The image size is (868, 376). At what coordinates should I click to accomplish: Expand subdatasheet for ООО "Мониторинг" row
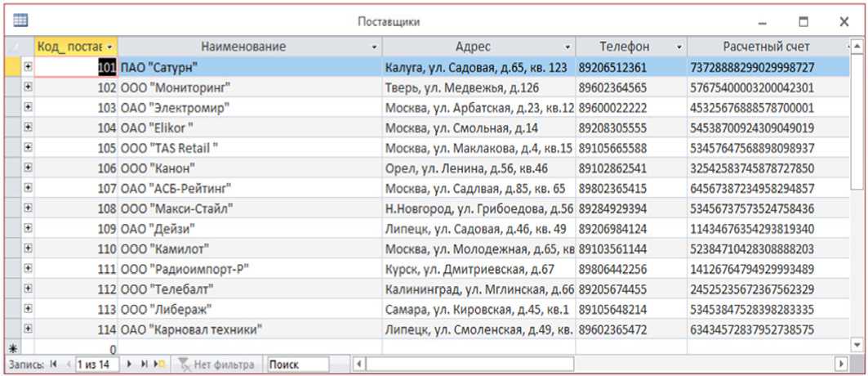click(29, 87)
